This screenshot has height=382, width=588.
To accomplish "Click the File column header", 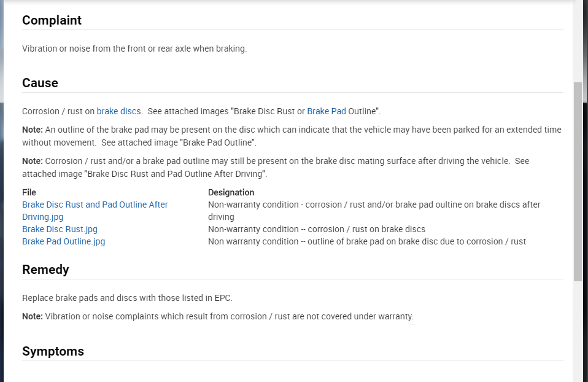I will (x=29, y=192).
